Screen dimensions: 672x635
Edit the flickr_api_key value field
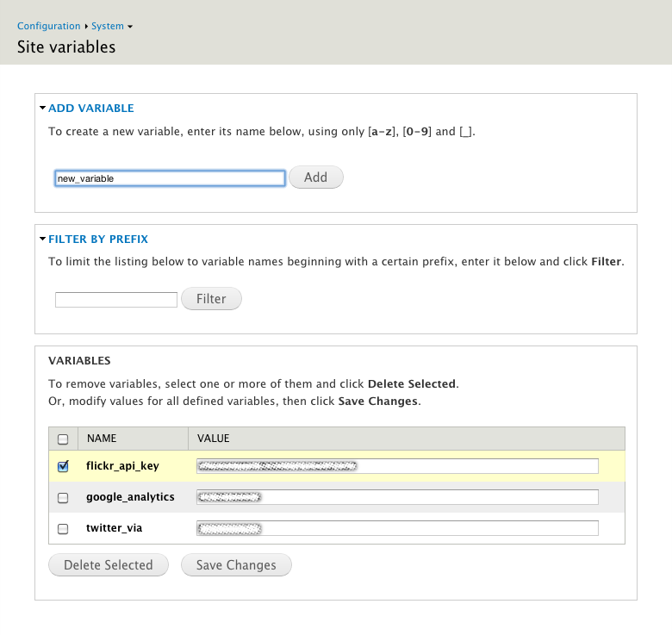tap(397, 466)
